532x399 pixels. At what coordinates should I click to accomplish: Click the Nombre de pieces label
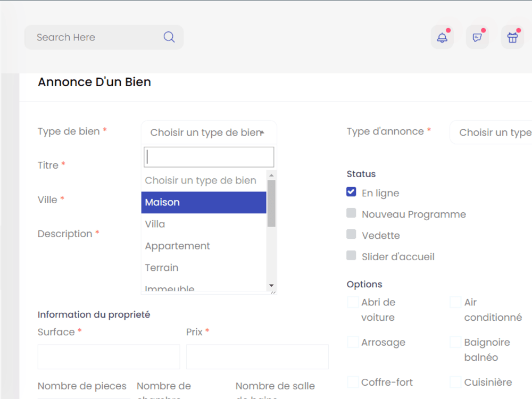pos(82,386)
